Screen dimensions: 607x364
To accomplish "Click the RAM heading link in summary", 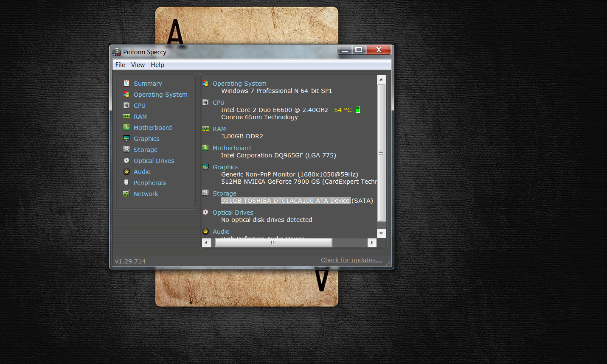I will pos(219,129).
